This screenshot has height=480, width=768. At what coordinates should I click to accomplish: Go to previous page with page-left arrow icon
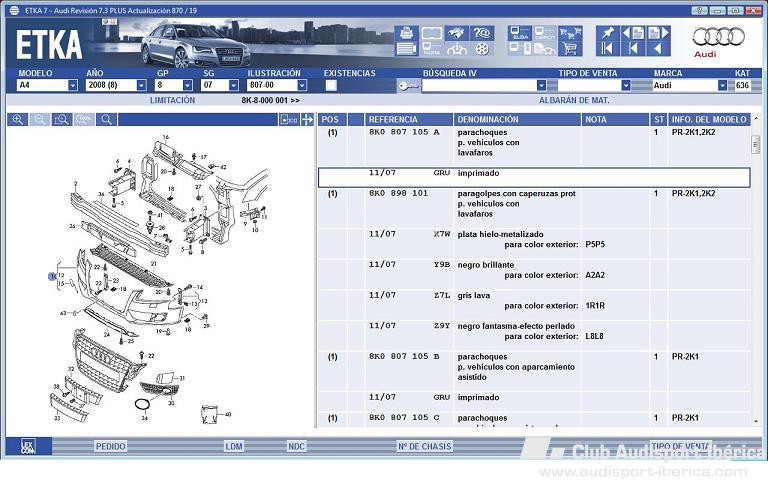tap(633, 33)
